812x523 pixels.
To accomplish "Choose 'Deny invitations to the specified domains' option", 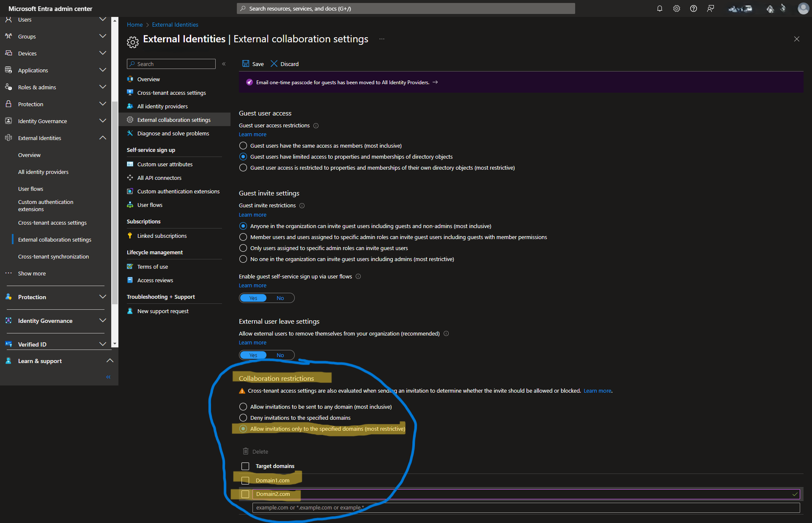I will 243,418.
